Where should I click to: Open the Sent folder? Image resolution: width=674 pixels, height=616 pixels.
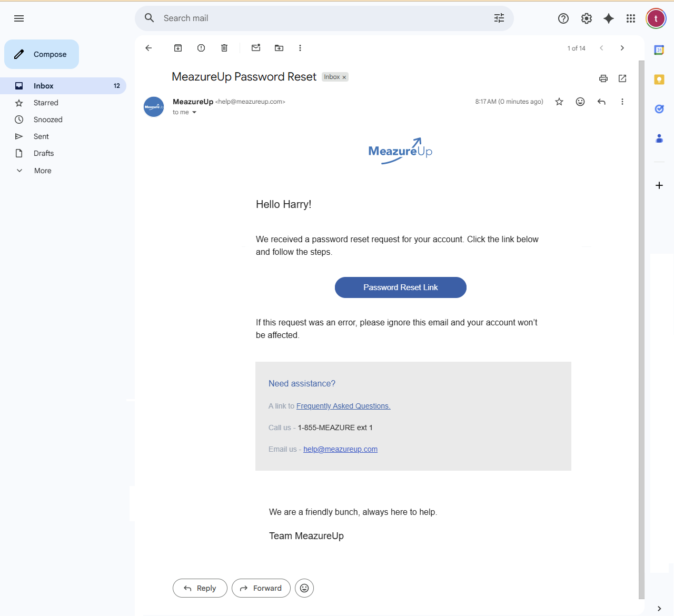[41, 136]
